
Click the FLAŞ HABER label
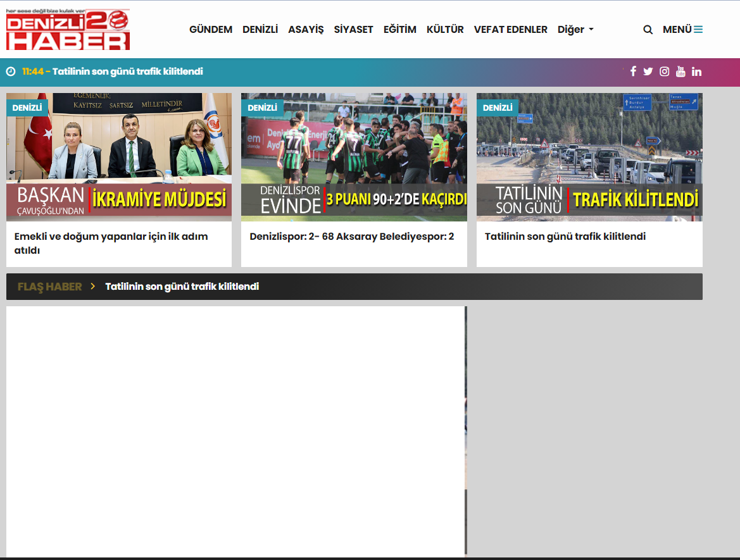point(49,287)
